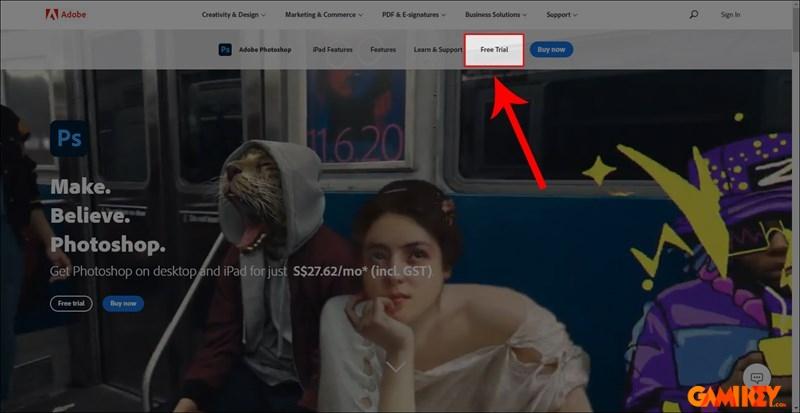This screenshot has width=800, height=413.
Task: Expand Business Solutions menu
Action: (x=496, y=15)
